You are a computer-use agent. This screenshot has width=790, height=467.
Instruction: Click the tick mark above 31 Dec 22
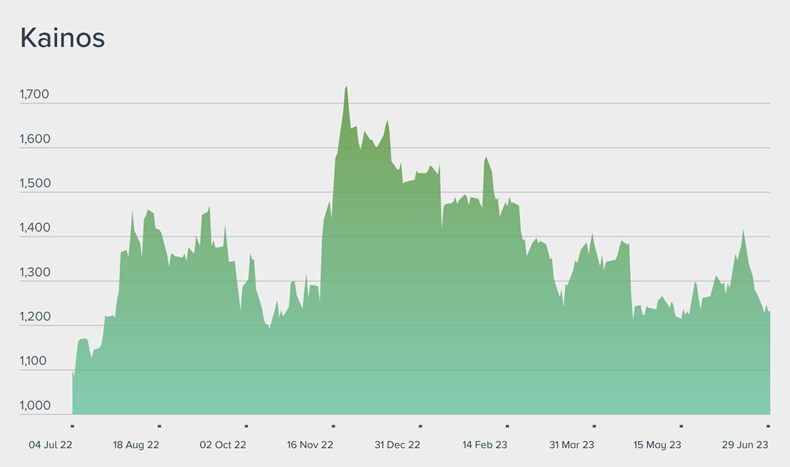(420, 426)
